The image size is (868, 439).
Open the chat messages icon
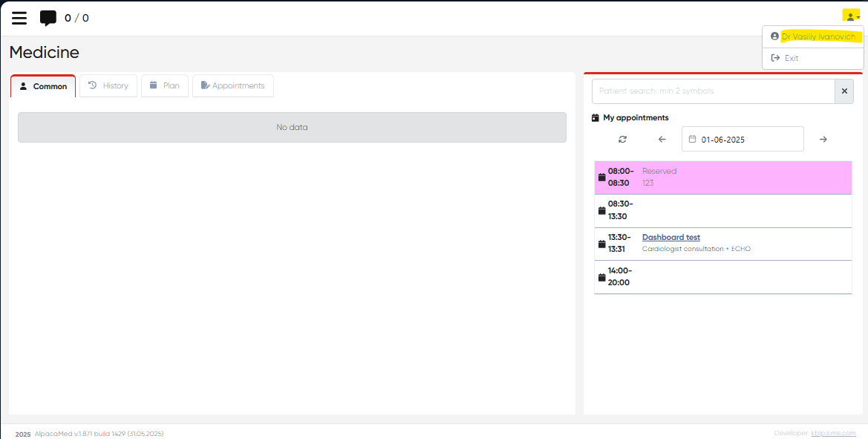[x=48, y=18]
